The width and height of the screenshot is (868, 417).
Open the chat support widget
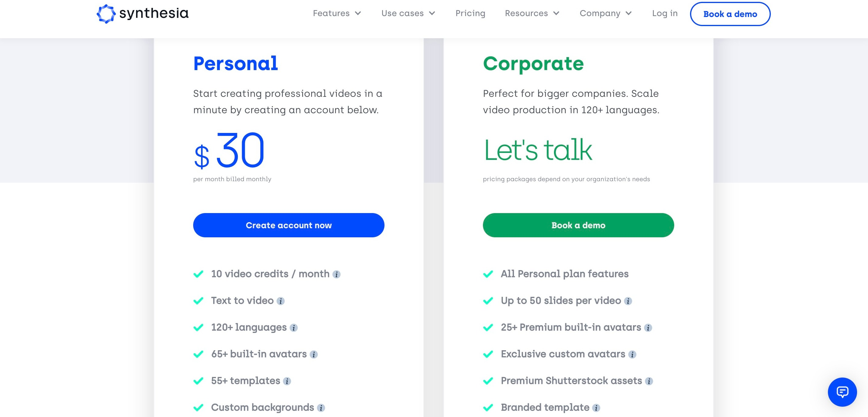click(842, 392)
